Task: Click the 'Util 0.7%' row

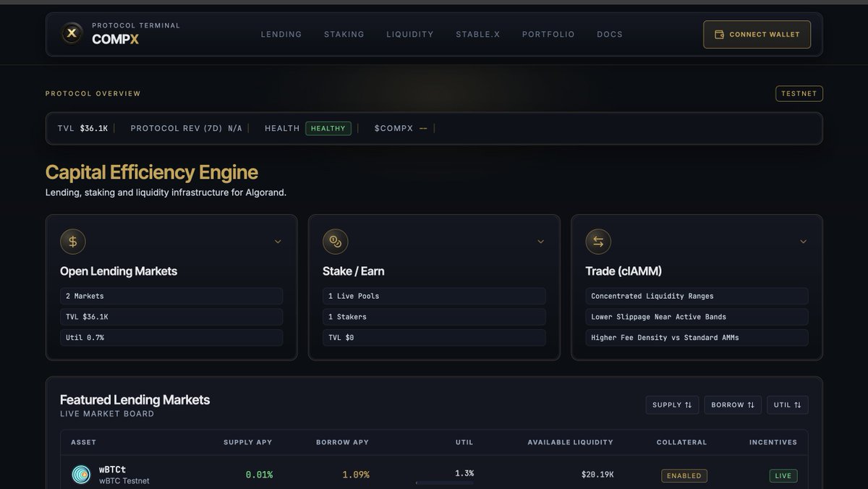Action: tap(171, 338)
